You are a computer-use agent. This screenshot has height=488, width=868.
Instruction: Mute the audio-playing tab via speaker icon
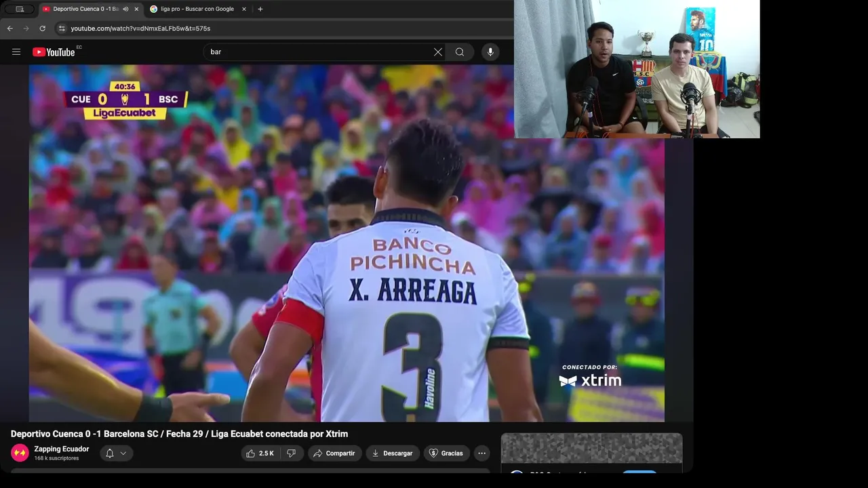(125, 9)
